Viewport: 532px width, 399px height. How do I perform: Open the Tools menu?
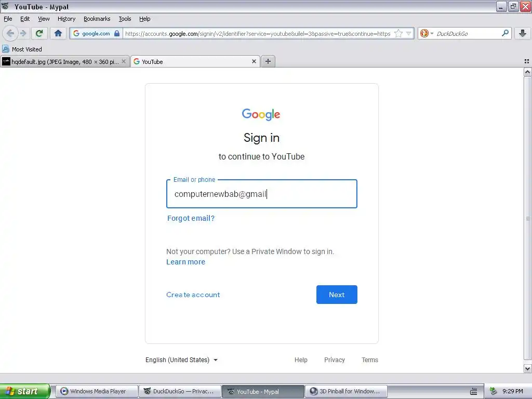click(x=125, y=19)
